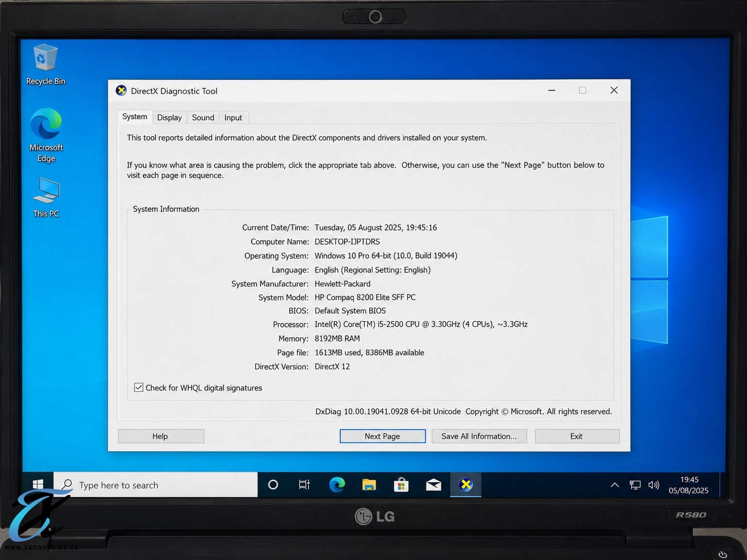Select the This PC desktop icon
Image resolution: width=747 pixels, height=560 pixels.
tap(46, 197)
